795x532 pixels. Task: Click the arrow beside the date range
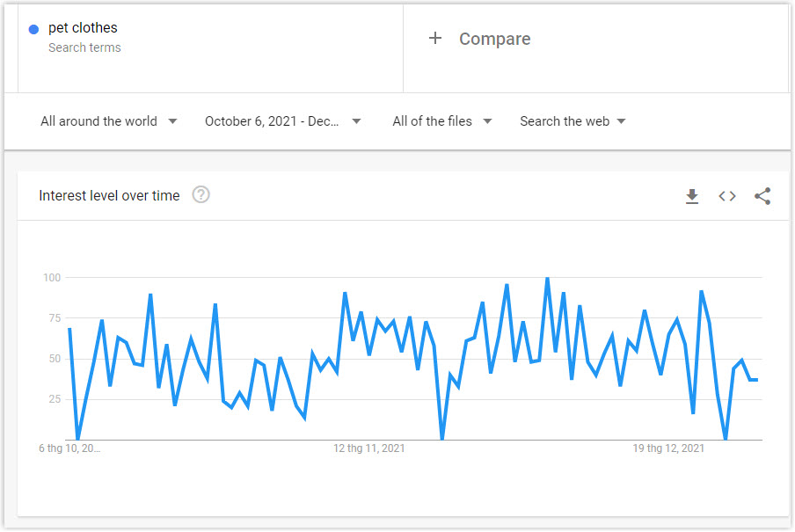356,121
